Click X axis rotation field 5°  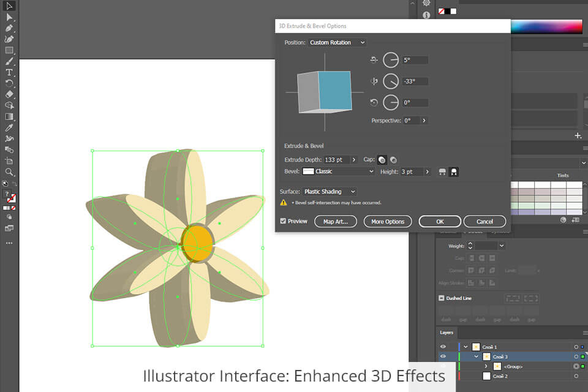pyautogui.click(x=415, y=60)
